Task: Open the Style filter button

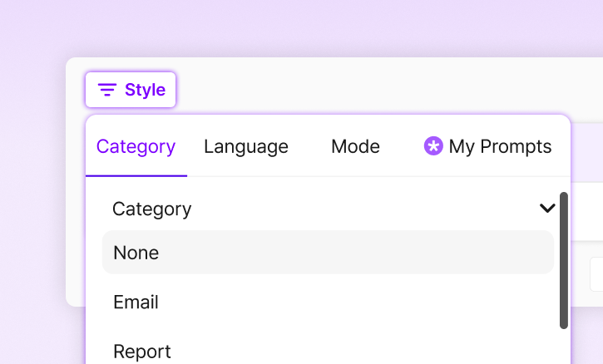Action: click(x=131, y=90)
